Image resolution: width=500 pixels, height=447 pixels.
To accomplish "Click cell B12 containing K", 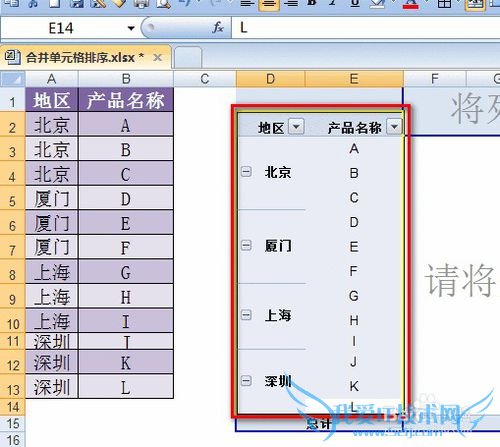I will (x=126, y=362).
